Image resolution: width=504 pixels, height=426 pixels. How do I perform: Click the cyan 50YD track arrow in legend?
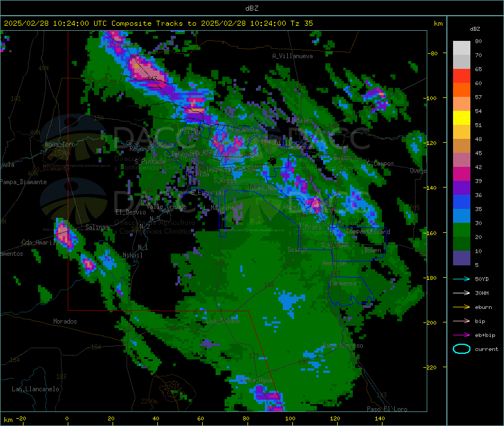coord(461,279)
